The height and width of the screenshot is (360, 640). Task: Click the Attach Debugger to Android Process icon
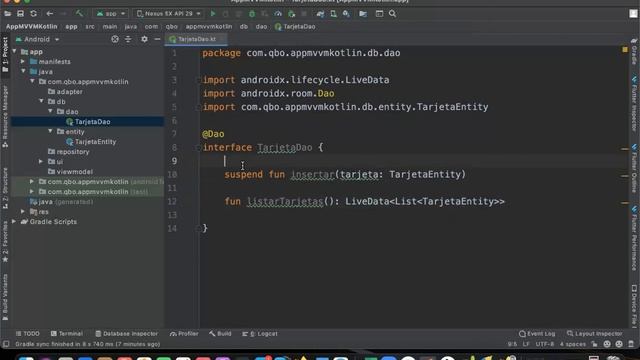pos(291,13)
